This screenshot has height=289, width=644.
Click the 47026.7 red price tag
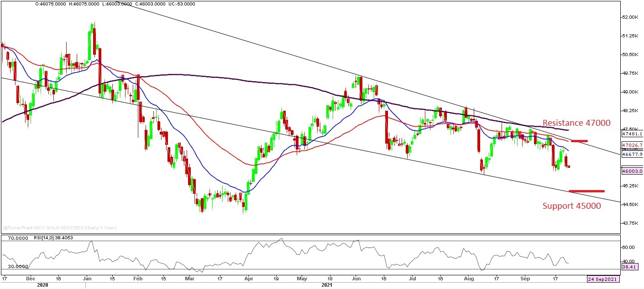pos(632,145)
